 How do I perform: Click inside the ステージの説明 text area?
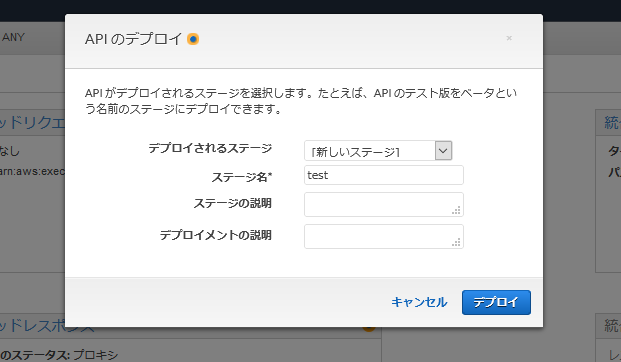tap(384, 204)
